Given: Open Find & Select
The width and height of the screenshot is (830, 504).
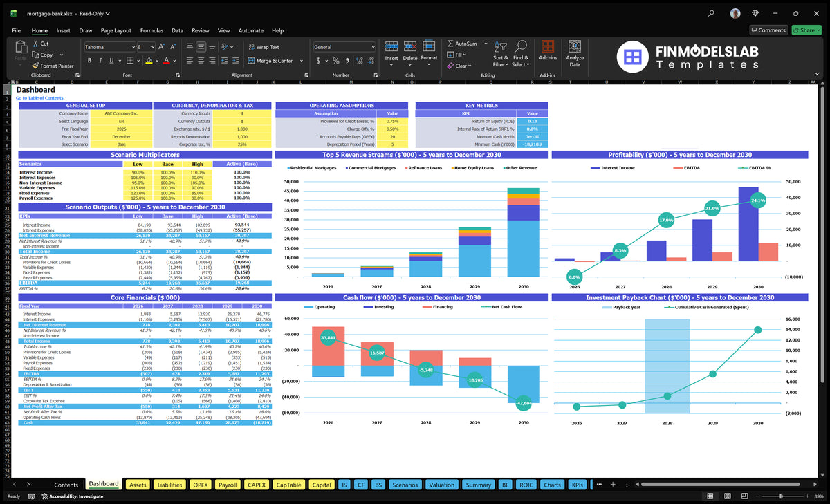Looking at the screenshot, I should tap(521, 54).
